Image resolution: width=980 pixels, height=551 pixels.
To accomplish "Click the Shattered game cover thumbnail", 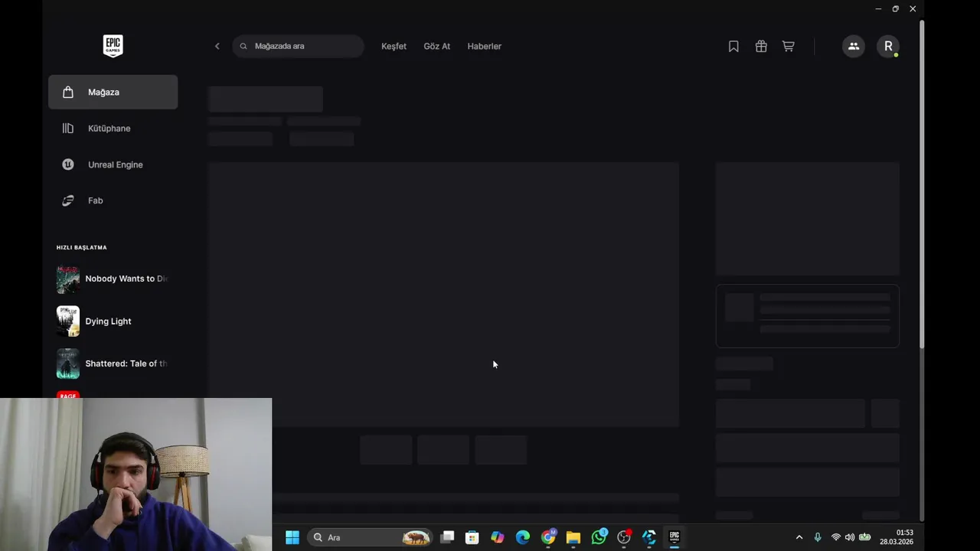I will (68, 364).
